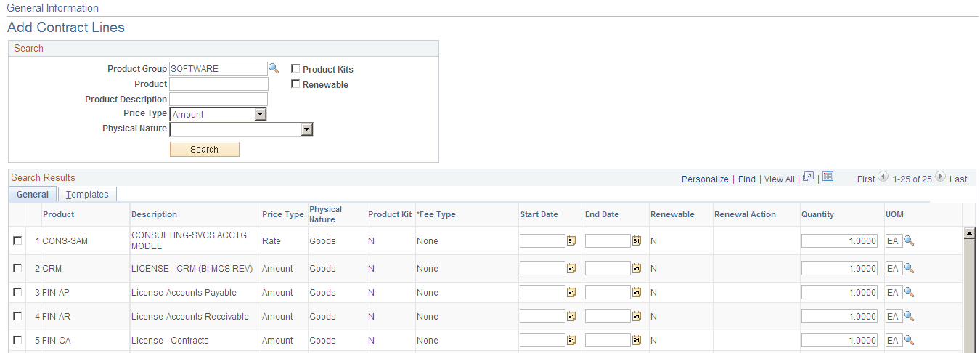
Task: Select the FIN-CA row checkbox
Action: pos(17,340)
